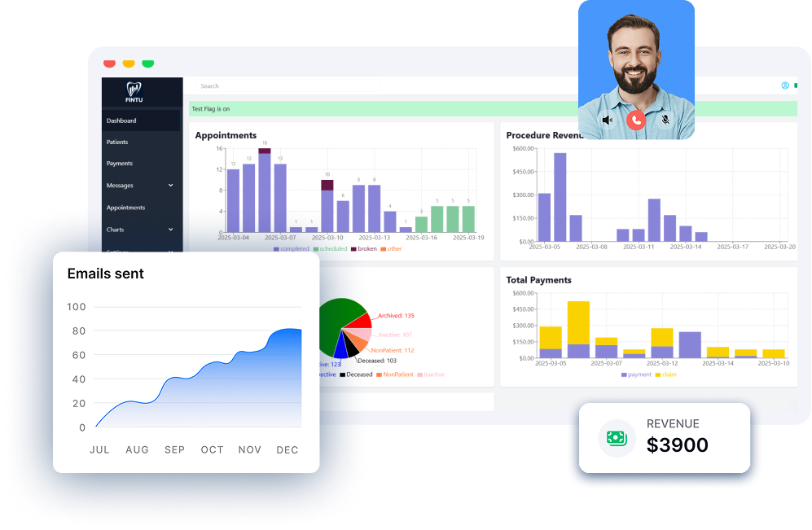The height and width of the screenshot is (530, 812).
Task: Click the Archived: 135 pie label
Action: pyautogui.click(x=396, y=316)
